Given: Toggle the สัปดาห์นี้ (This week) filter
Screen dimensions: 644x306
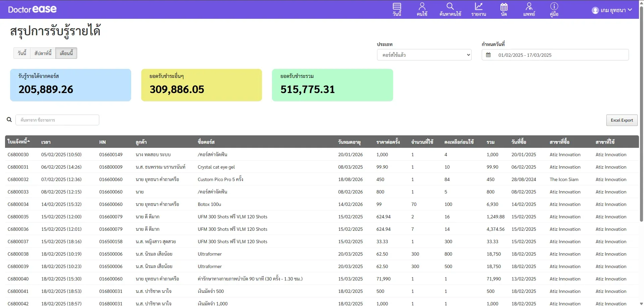Looking at the screenshot, I should click(43, 53).
